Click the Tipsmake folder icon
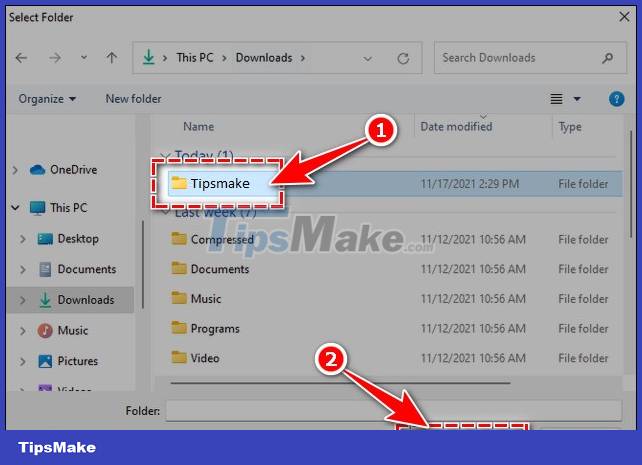Image resolution: width=642 pixels, height=465 pixels. pos(179,183)
